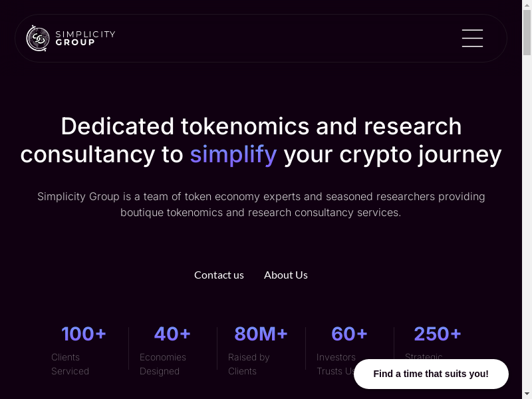Open the Contact us link
The image size is (532, 399).
pyautogui.click(x=219, y=275)
